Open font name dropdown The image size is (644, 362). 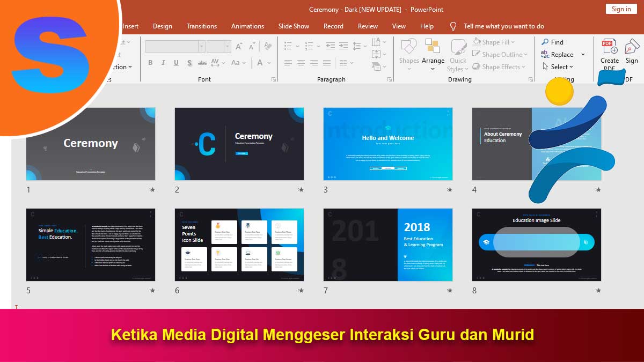(x=202, y=46)
